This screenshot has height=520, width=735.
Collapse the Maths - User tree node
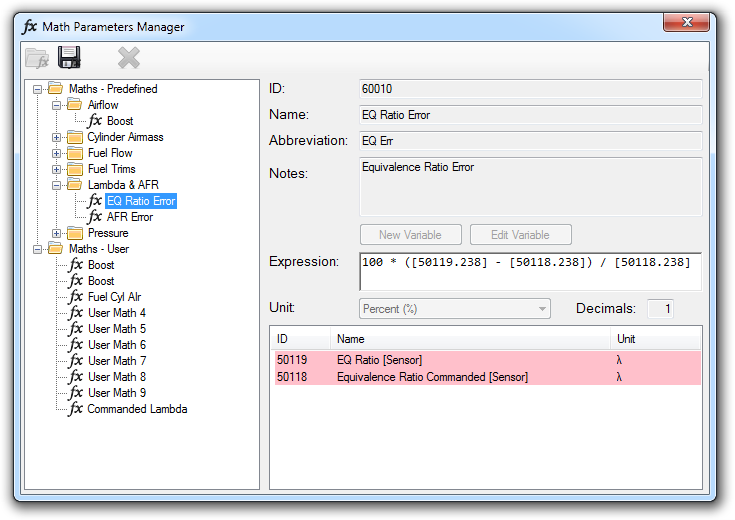(x=37, y=249)
